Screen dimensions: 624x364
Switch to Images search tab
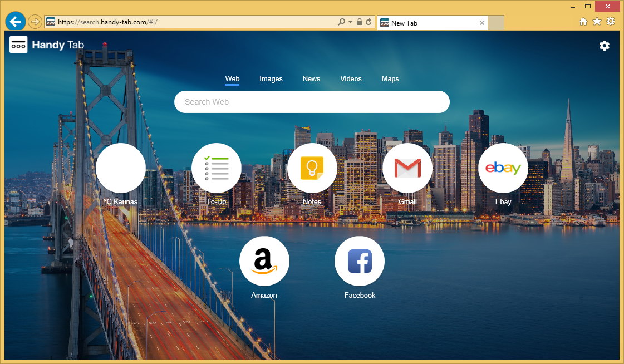click(271, 79)
